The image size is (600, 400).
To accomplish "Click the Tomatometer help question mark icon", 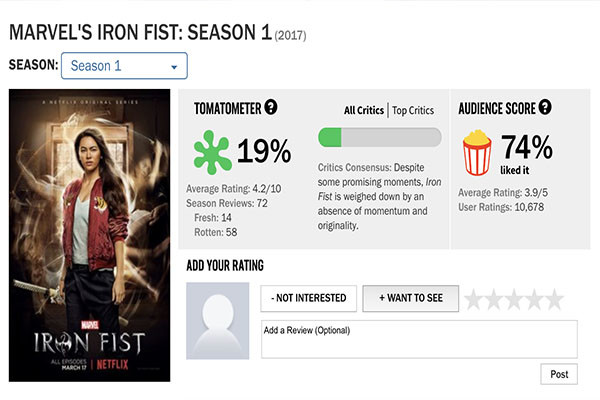I will (271, 107).
